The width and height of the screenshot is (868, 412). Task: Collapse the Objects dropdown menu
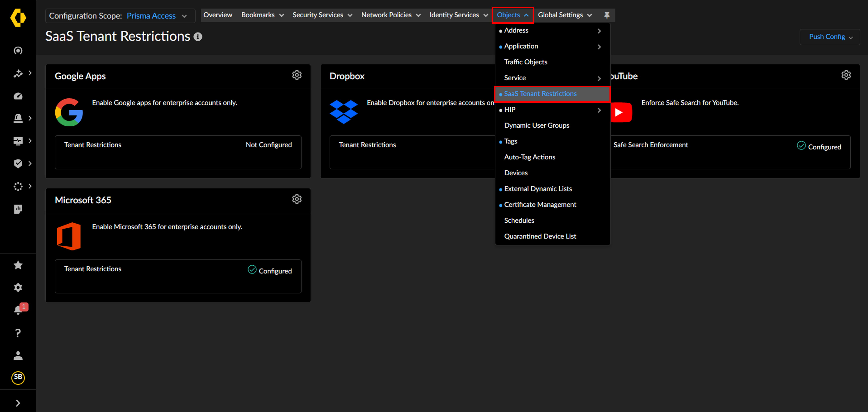(513, 15)
